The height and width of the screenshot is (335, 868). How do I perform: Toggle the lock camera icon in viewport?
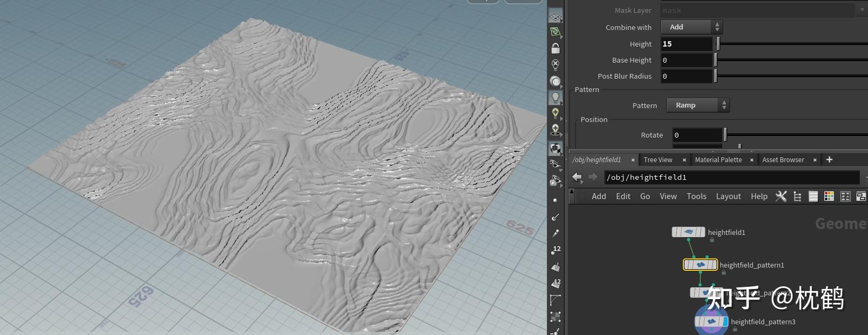555,49
